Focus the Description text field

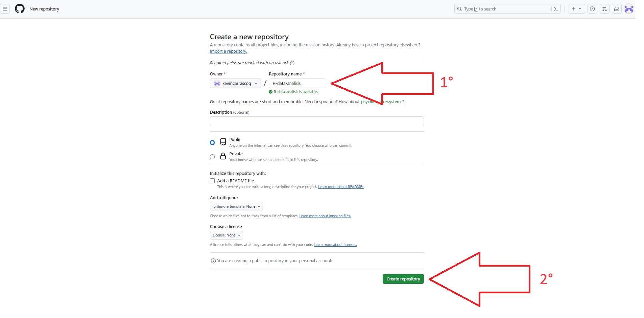(x=316, y=121)
